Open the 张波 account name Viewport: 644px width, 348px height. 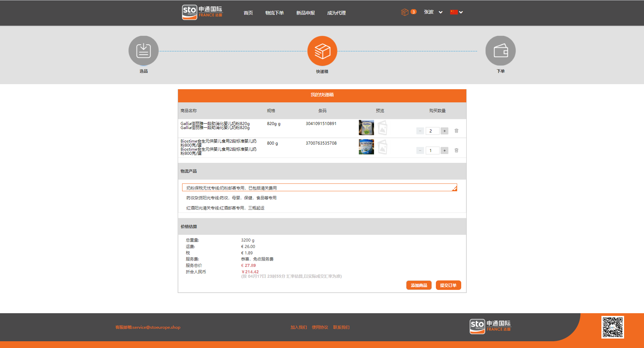(429, 12)
